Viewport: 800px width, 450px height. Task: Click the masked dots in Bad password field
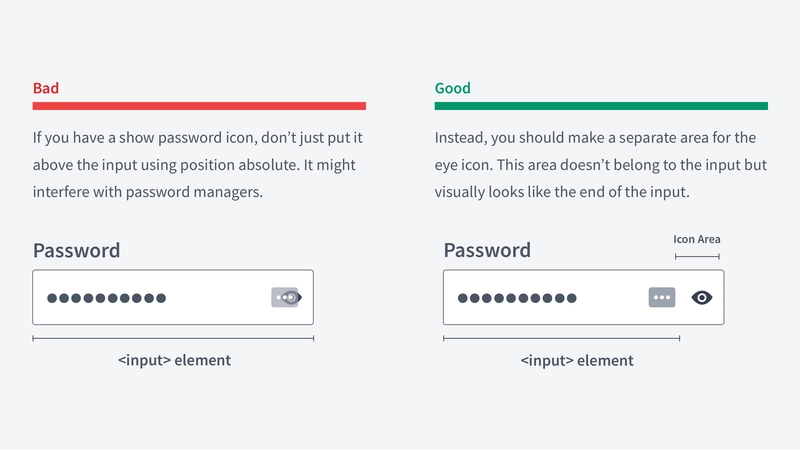(107, 298)
